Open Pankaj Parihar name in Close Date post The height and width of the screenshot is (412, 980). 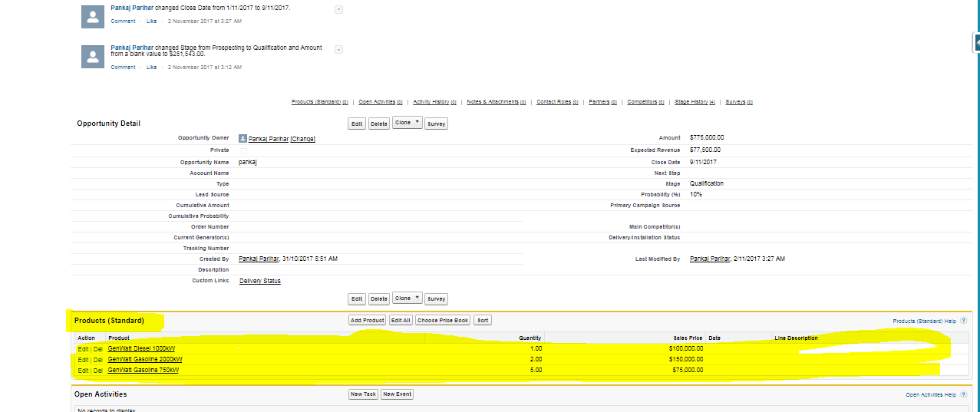tap(132, 8)
